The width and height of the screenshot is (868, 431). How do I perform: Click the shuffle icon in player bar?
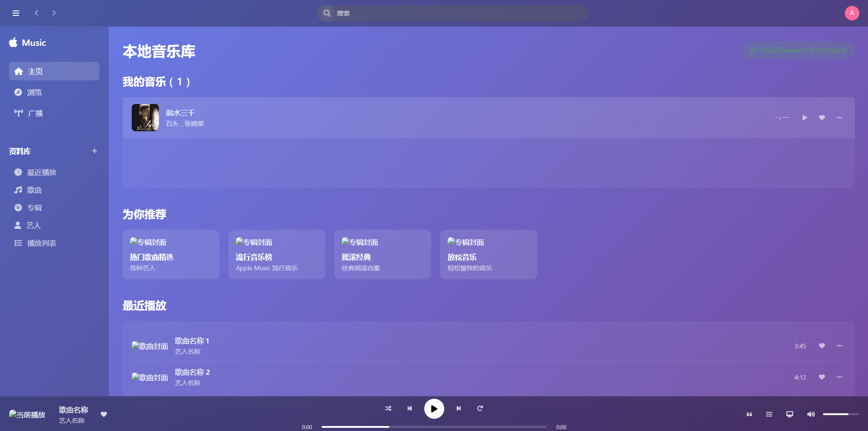point(388,408)
